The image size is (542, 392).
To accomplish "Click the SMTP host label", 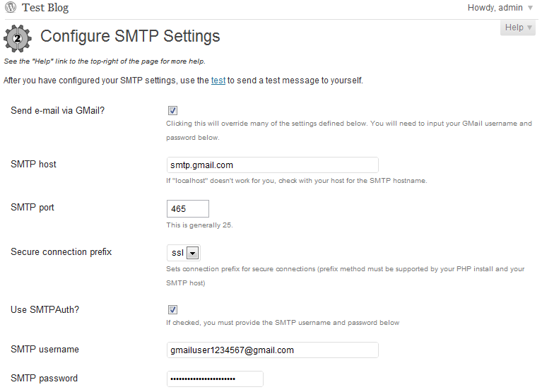I will [x=34, y=164].
